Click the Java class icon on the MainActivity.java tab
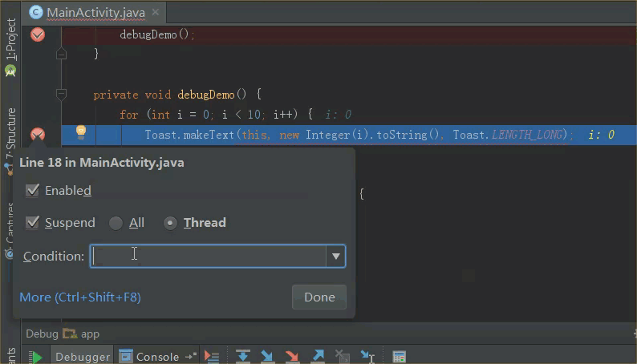 [36, 13]
